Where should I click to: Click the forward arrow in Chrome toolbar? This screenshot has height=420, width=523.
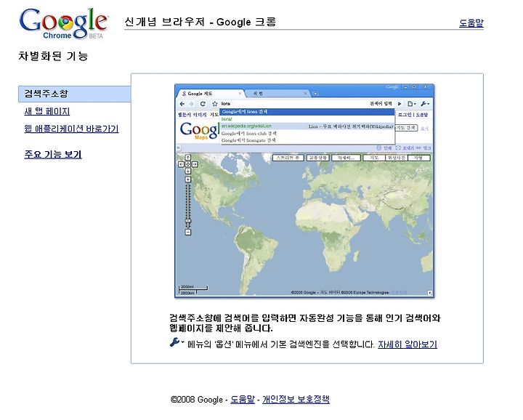pyautogui.click(x=191, y=104)
